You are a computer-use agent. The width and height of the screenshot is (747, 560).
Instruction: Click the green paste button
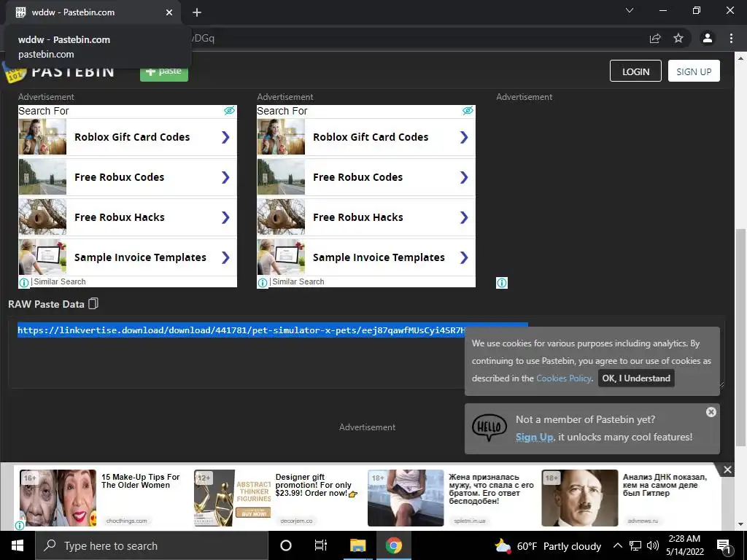click(164, 71)
